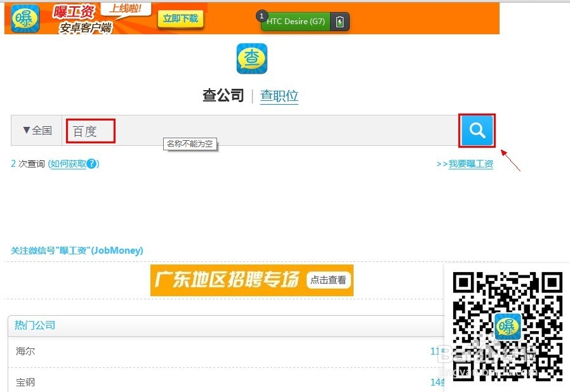Click the magnifying glass search icon
The width and height of the screenshot is (570, 392).
pos(476,130)
